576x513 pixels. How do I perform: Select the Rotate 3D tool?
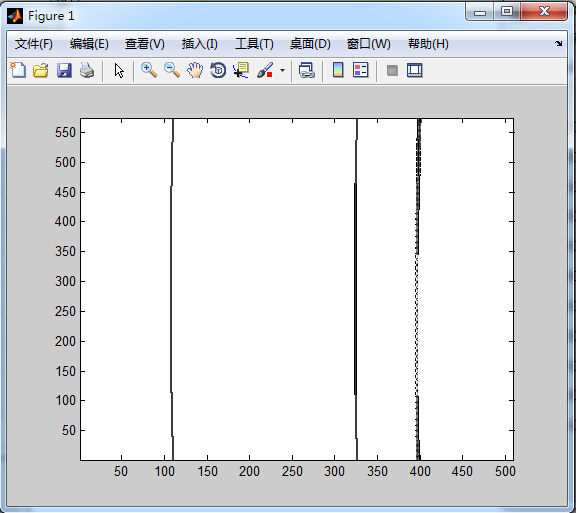pyautogui.click(x=218, y=70)
